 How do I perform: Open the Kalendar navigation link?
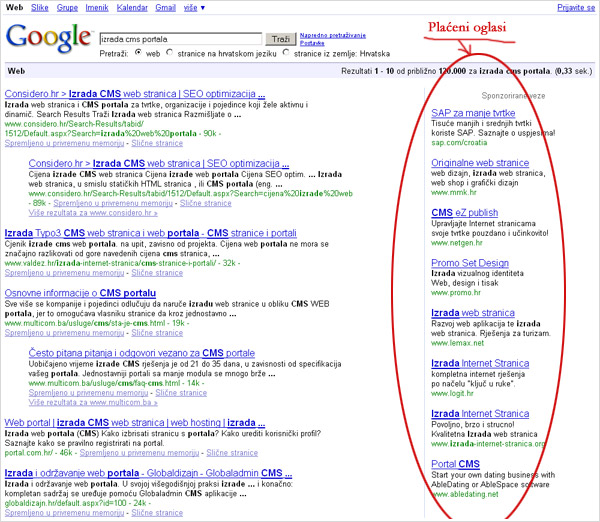(x=132, y=7)
